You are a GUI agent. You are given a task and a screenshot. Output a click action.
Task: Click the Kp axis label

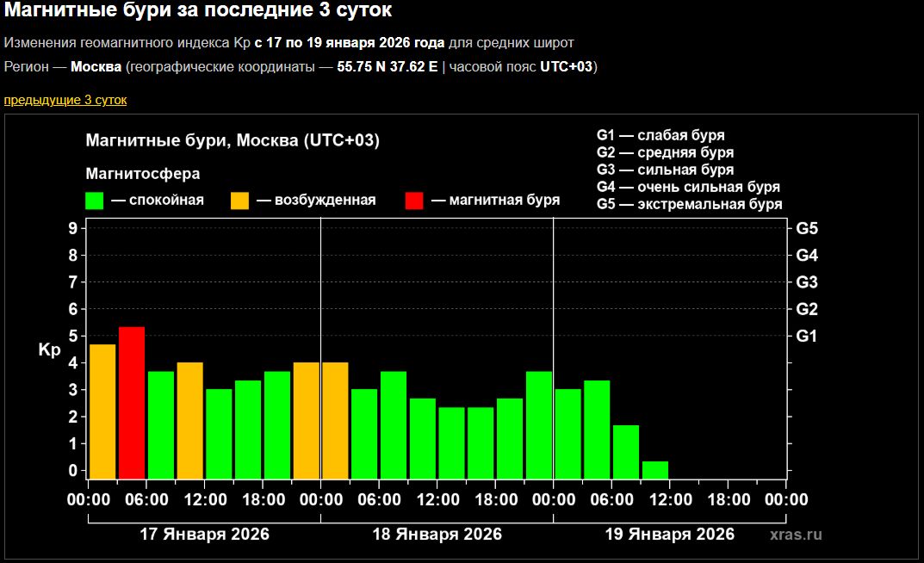pos(49,350)
